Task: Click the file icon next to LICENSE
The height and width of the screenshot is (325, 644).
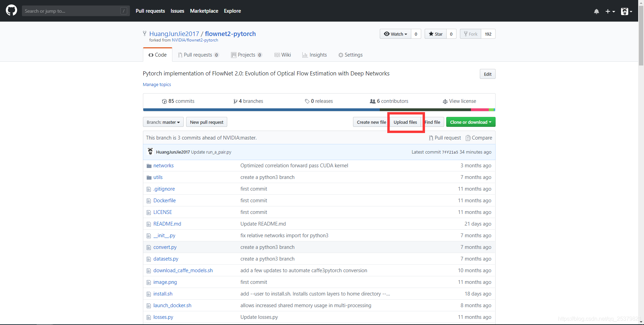Action: click(x=148, y=213)
